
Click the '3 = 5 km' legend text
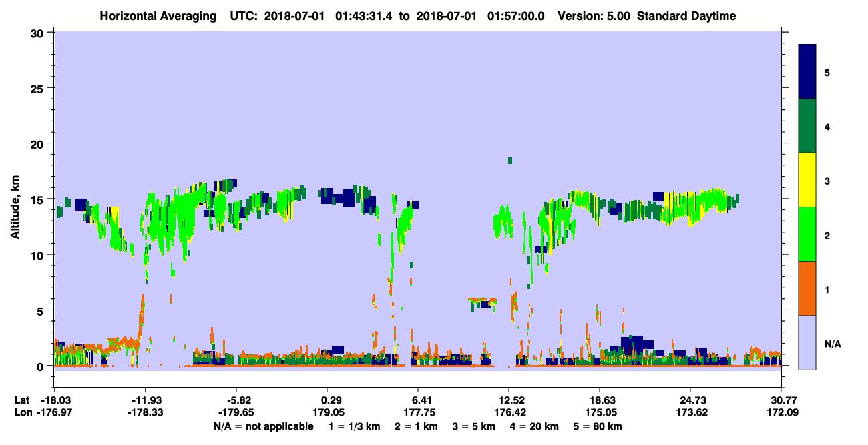coord(473,426)
